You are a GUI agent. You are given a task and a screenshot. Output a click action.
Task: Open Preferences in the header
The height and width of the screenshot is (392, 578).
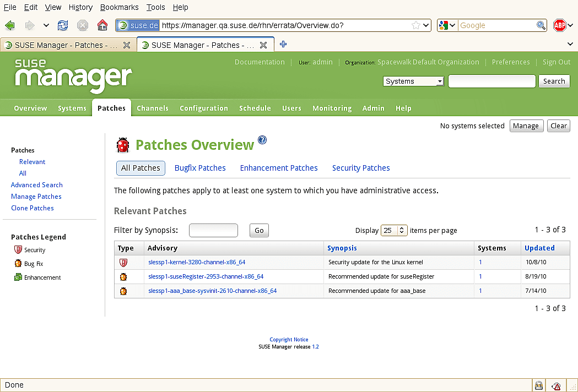click(x=511, y=62)
